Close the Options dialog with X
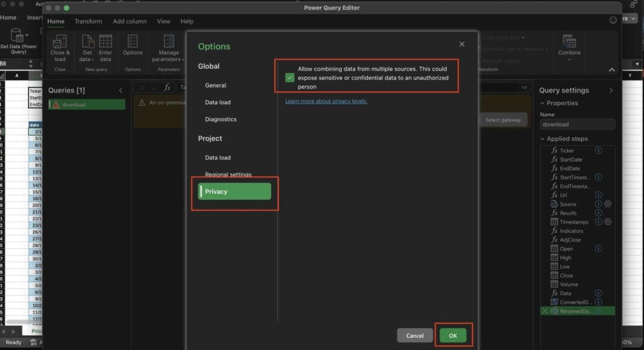Image resolution: width=644 pixels, height=350 pixels. 462,44
